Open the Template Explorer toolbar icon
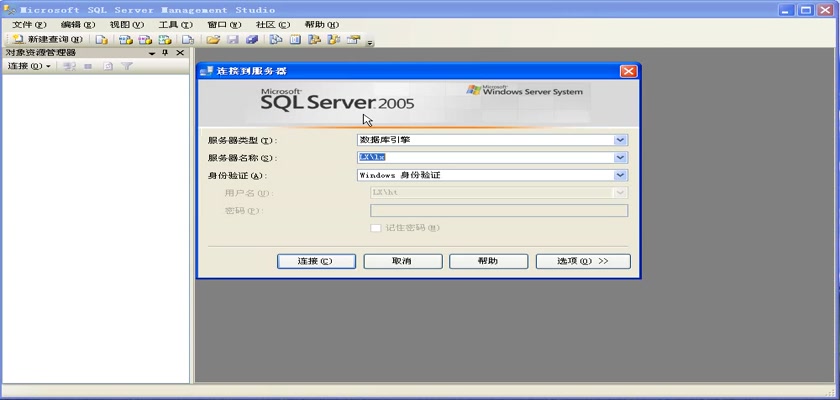The image size is (840, 400). click(x=334, y=40)
